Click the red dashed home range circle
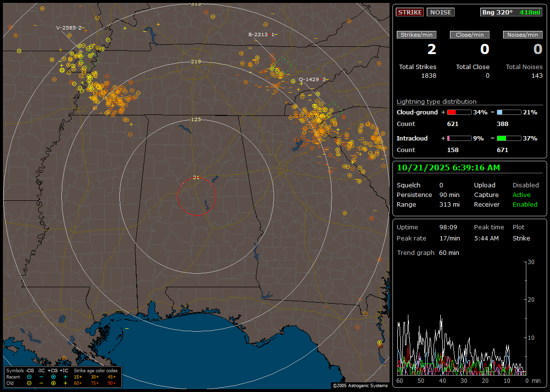 [x=196, y=196]
